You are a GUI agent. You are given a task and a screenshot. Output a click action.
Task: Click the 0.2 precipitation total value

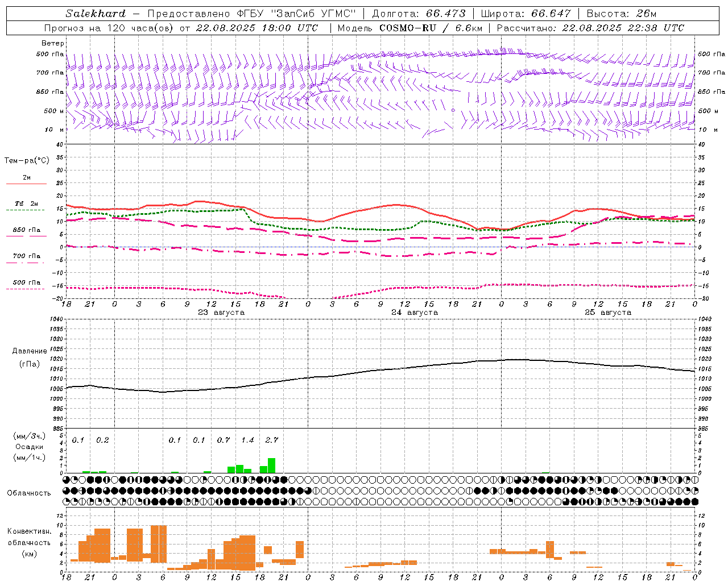coord(102,440)
